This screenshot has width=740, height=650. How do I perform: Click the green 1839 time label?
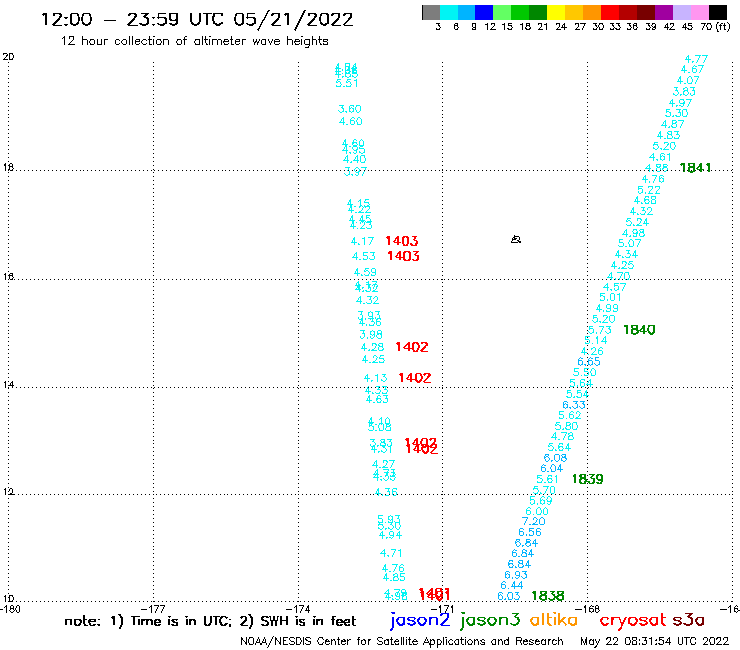[x=588, y=479]
